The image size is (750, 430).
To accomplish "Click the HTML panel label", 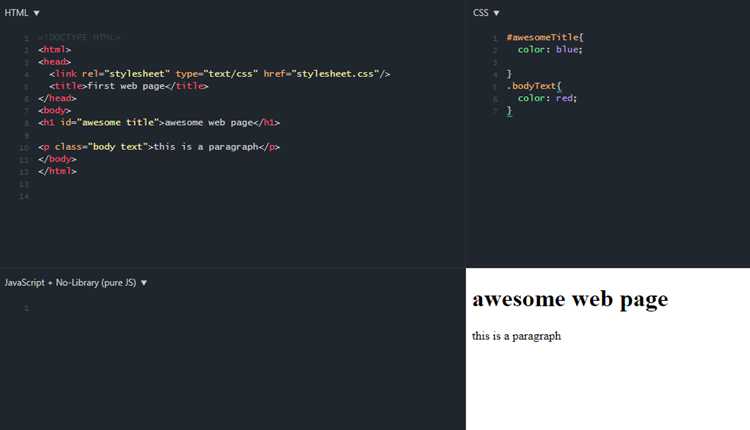I will point(16,13).
